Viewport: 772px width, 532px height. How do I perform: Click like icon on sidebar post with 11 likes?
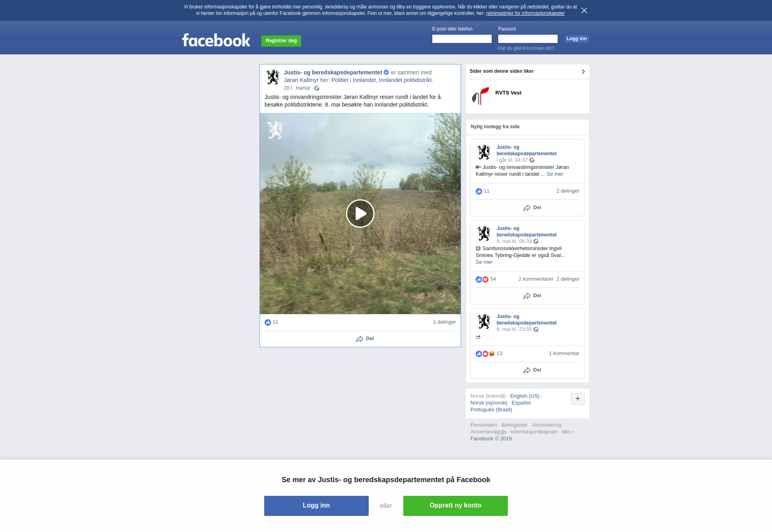coord(479,191)
